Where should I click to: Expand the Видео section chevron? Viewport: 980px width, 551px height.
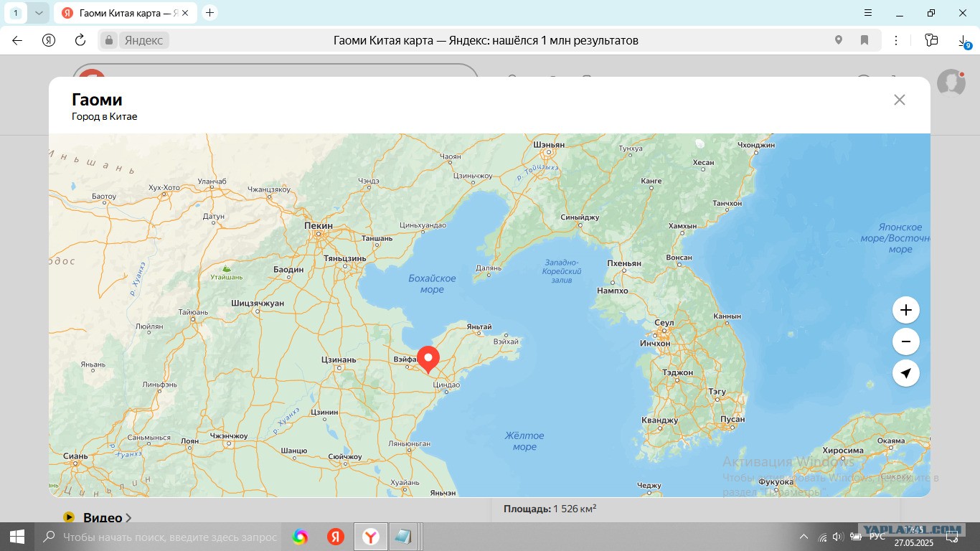[129, 517]
